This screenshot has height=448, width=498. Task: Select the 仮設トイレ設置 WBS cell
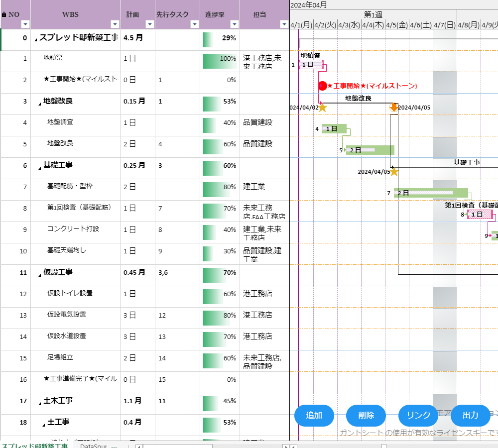[76, 297]
